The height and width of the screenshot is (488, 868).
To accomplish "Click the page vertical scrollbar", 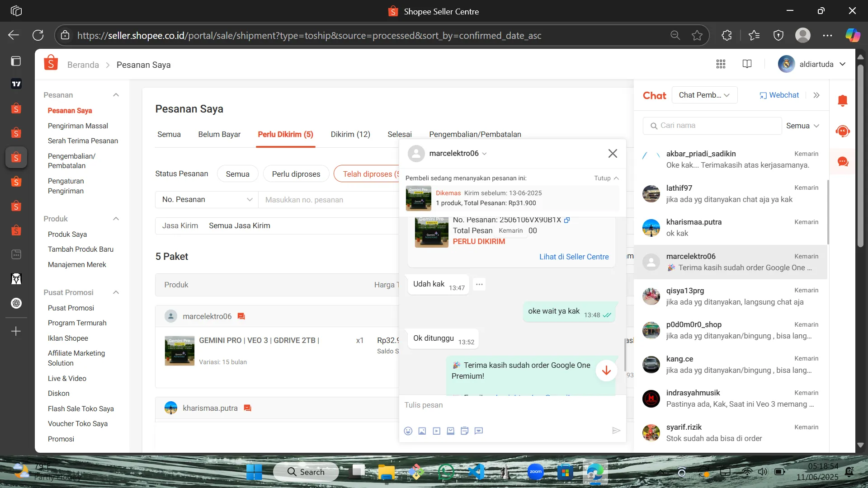I will [x=860, y=156].
